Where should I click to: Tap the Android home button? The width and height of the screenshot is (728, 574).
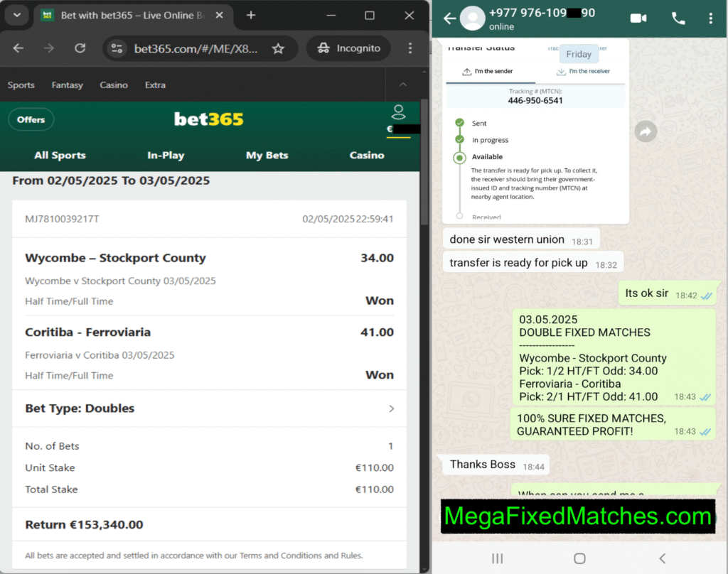pos(579,558)
